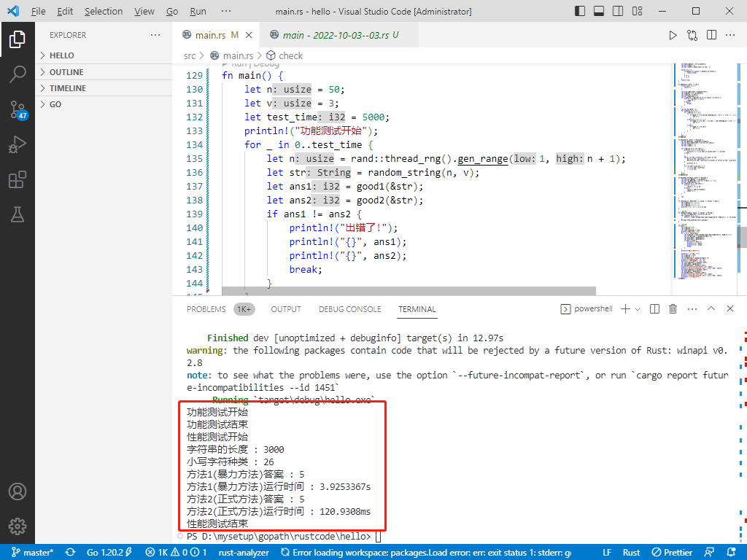Toggle primary side bar layout icon
The image size is (747, 560).
tap(580, 11)
